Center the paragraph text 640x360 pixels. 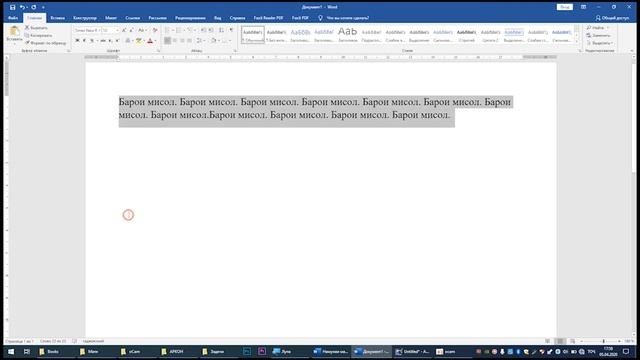click(175, 40)
